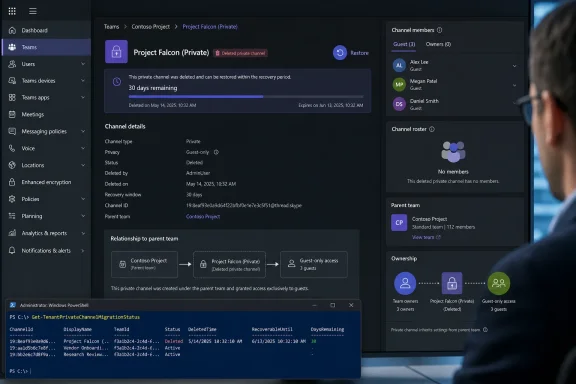Expand the Analytics & reports chevron
576x384 pixels.
[83, 233]
